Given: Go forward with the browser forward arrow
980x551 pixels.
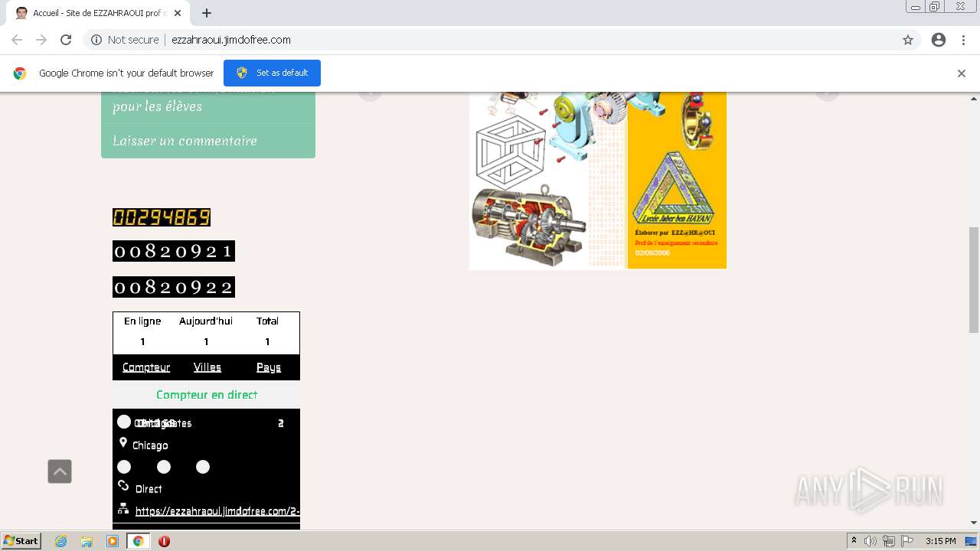Looking at the screenshot, I should (x=41, y=40).
